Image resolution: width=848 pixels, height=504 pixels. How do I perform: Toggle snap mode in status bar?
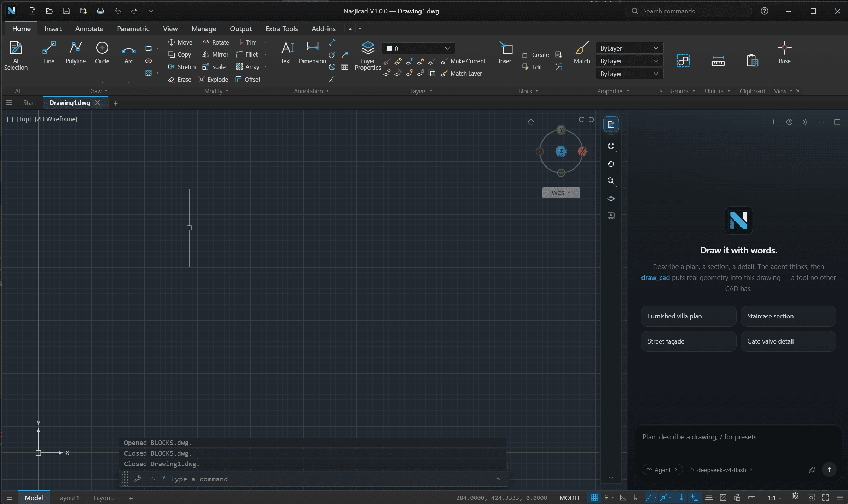coord(606,498)
